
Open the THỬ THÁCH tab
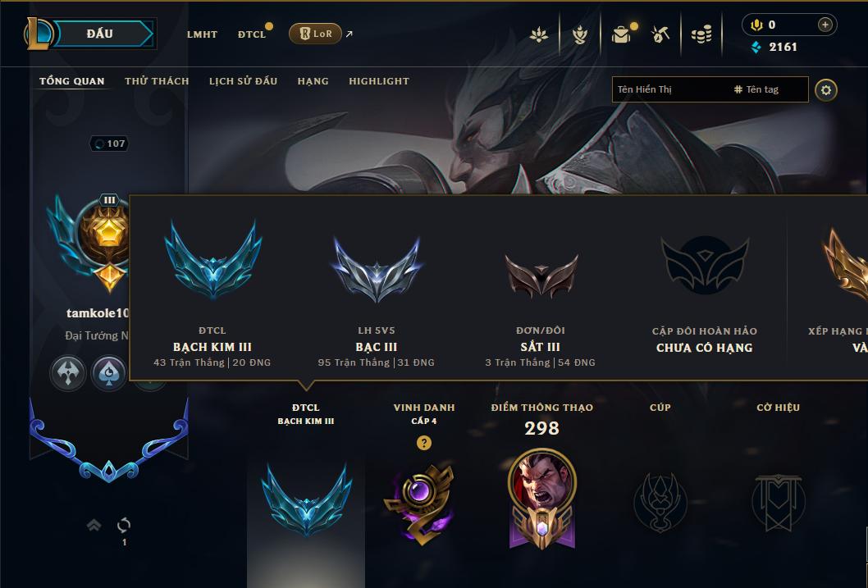pyautogui.click(x=157, y=81)
